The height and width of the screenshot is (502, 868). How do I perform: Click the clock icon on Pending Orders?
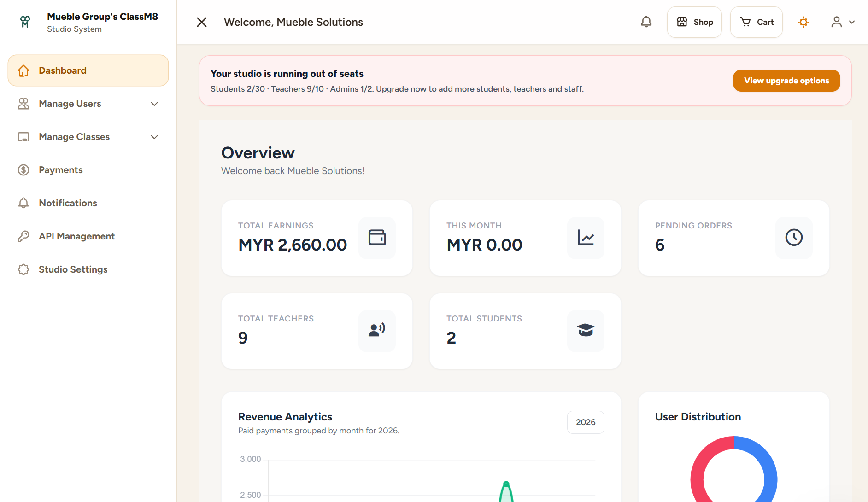click(794, 238)
